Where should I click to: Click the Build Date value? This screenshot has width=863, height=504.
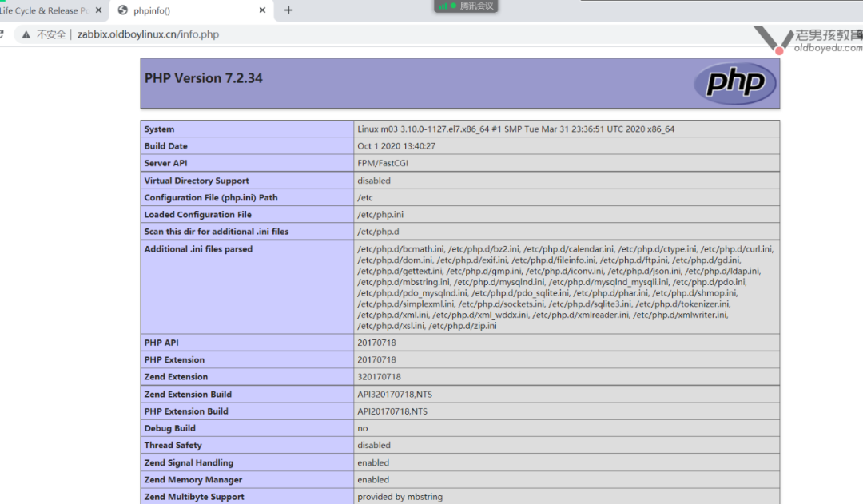(396, 146)
